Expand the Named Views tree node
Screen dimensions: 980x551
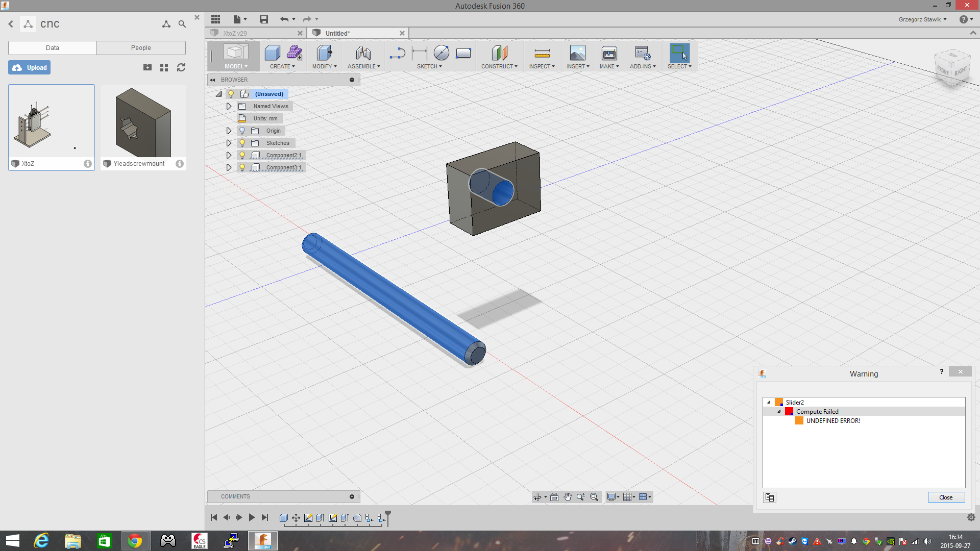click(229, 106)
